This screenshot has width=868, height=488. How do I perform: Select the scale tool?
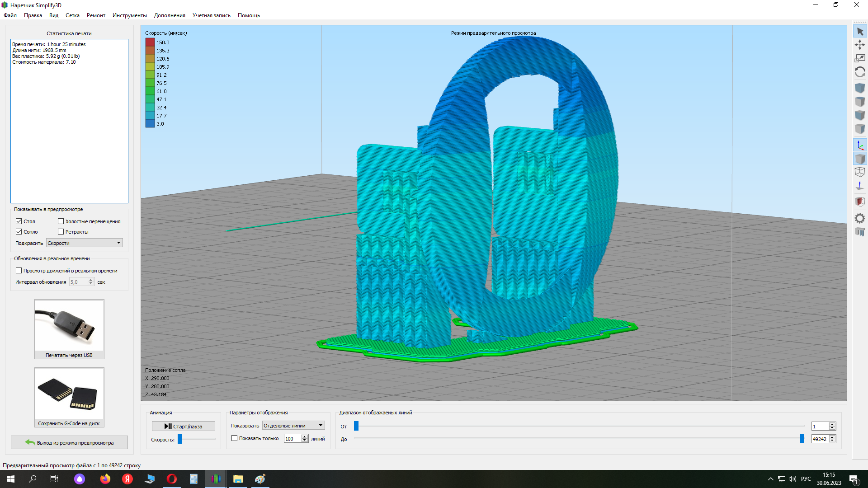click(x=860, y=58)
